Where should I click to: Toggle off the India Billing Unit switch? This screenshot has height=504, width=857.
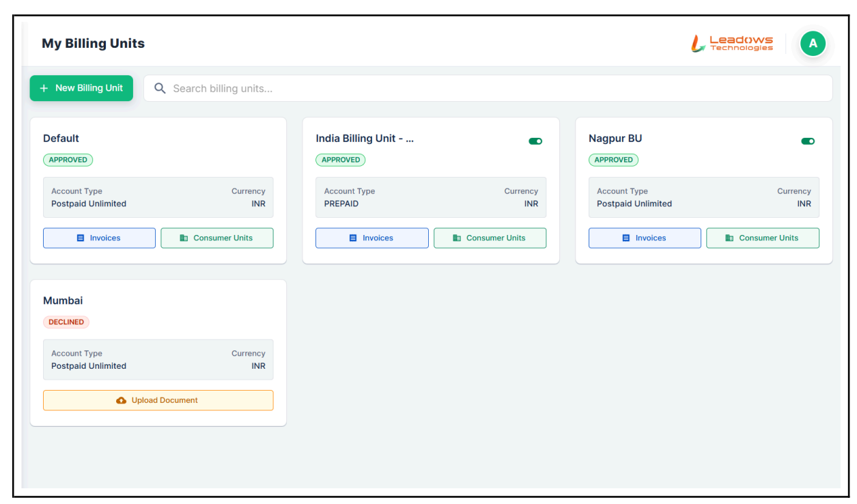(x=535, y=141)
